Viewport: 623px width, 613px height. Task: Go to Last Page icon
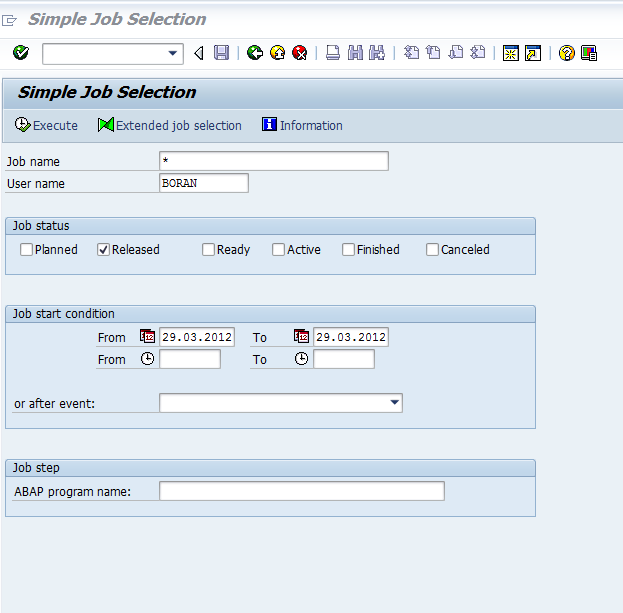[x=478, y=53]
